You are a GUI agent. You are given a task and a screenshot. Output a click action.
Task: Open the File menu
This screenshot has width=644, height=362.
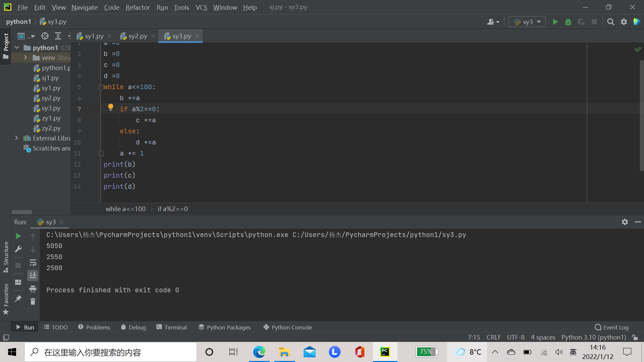(x=22, y=7)
